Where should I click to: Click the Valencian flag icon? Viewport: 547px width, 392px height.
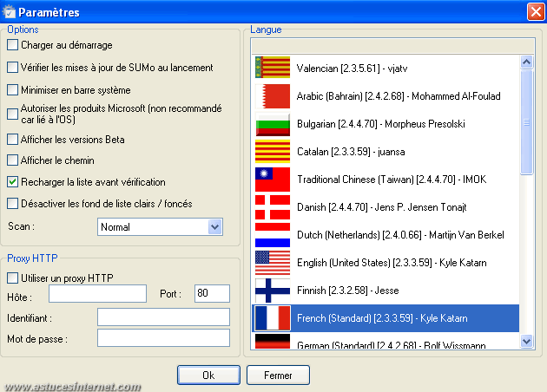click(x=273, y=67)
